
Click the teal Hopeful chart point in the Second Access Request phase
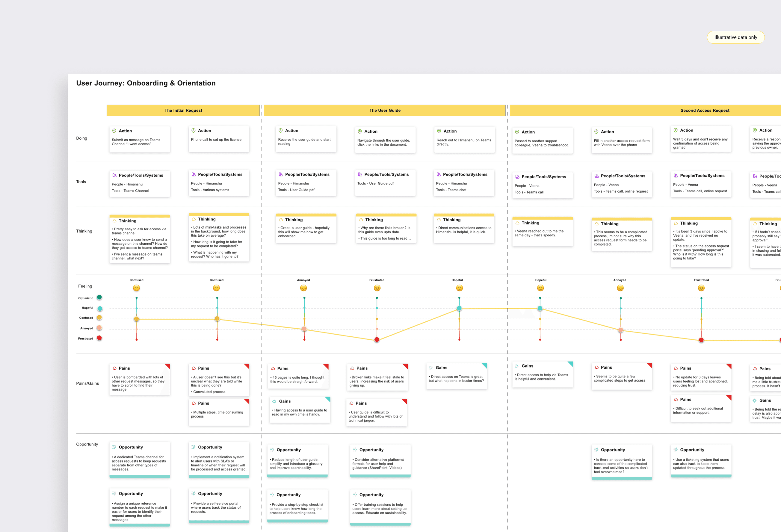[540, 308]
